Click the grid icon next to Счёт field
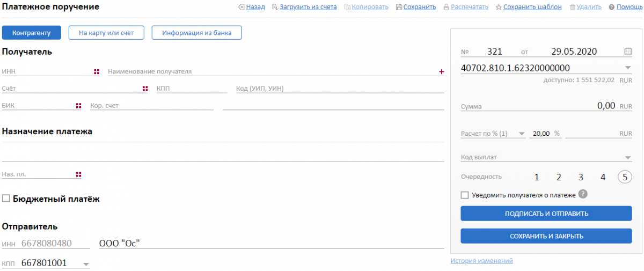This screenshot has height=271, width=644. (x=145, y=89)
